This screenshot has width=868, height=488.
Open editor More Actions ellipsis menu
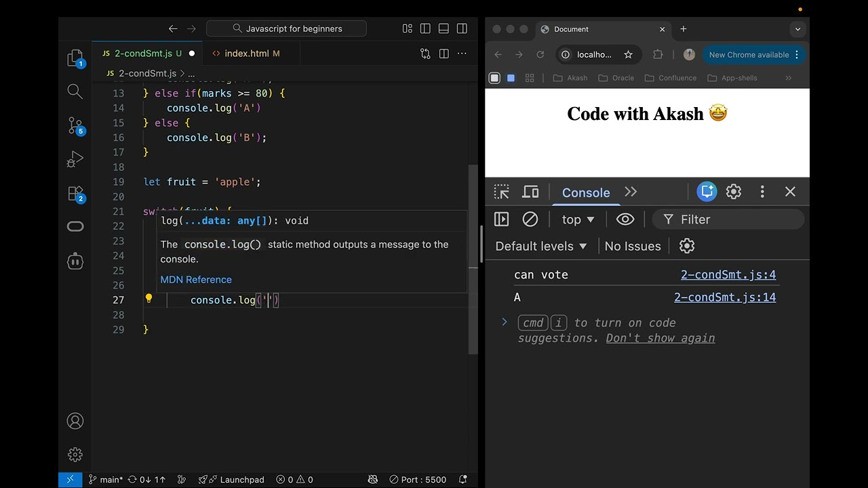pyautogui.click(x=462, y=54)
